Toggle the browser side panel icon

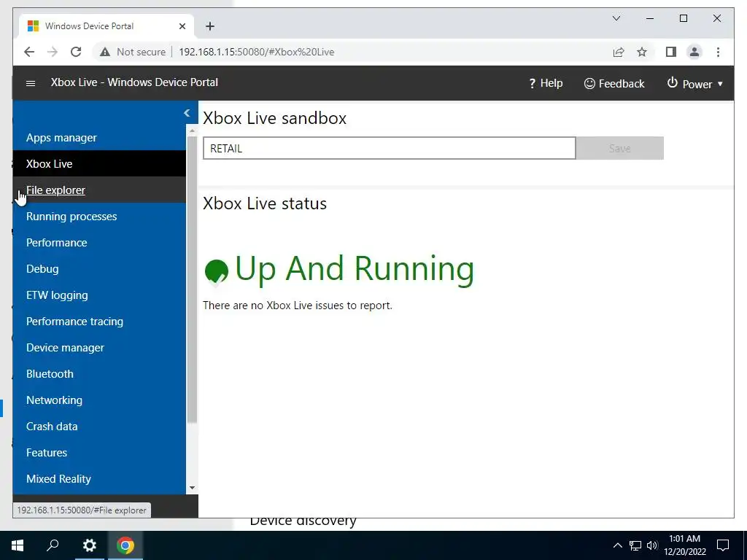671,52
